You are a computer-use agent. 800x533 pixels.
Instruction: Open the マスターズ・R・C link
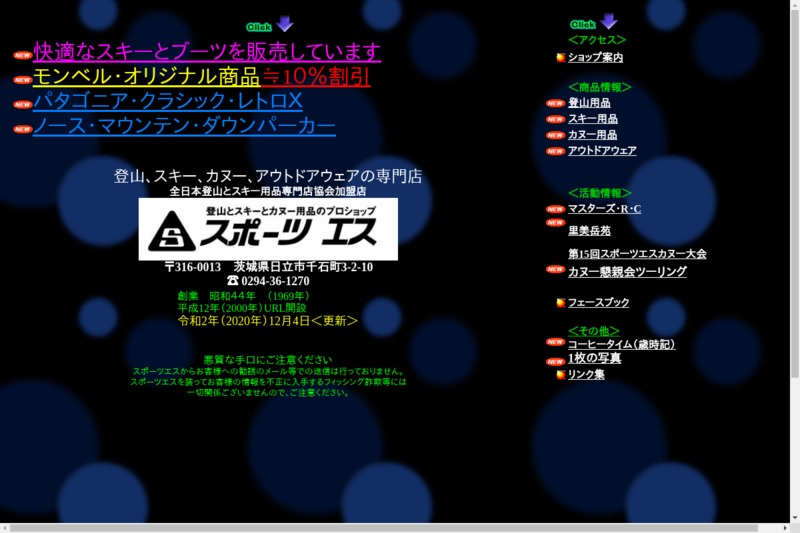click(605, 209)
